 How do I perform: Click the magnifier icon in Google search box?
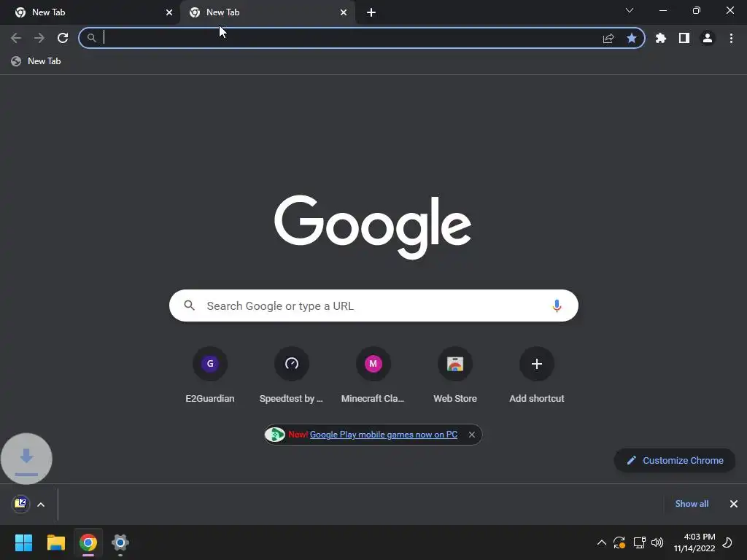189,306
